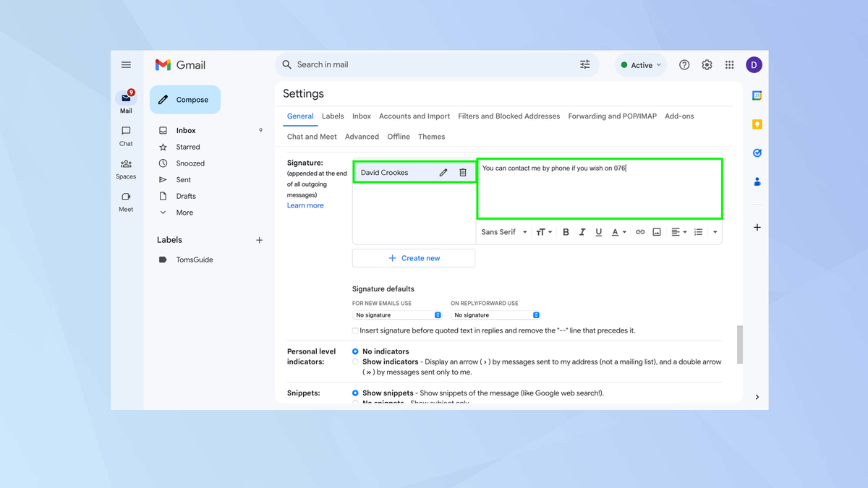Image resolution: width=868 pixels, height=488 pixels.
Task: Click the Create new signature button
Action: (x=413, y=258)
